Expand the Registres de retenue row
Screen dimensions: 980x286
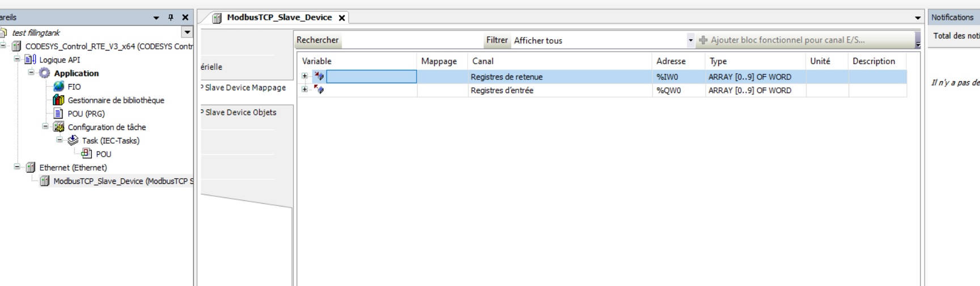pos(305,76)
